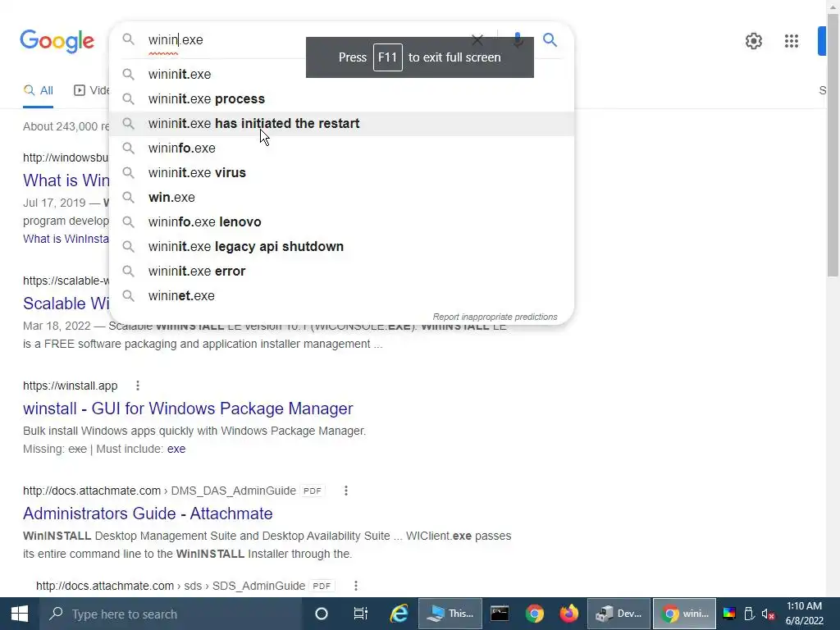The image size is (840, 630).
Task: Switch to 'This...' PC taskbar window
Action: (450, 614)
